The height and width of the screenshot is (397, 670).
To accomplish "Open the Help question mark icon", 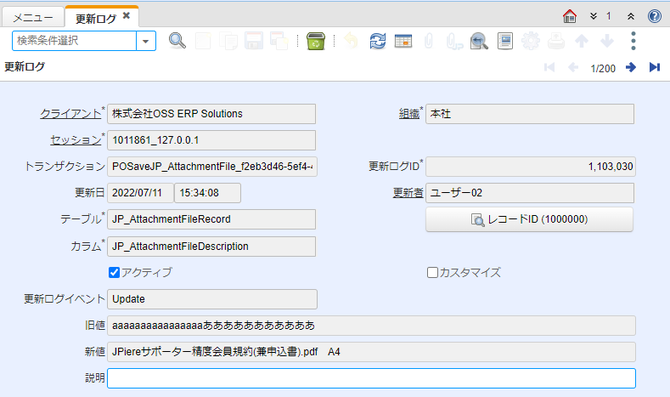I will point(654,16).
